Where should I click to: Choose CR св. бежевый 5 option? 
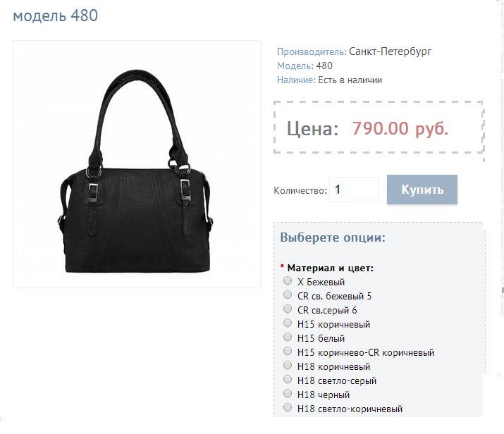288,295
